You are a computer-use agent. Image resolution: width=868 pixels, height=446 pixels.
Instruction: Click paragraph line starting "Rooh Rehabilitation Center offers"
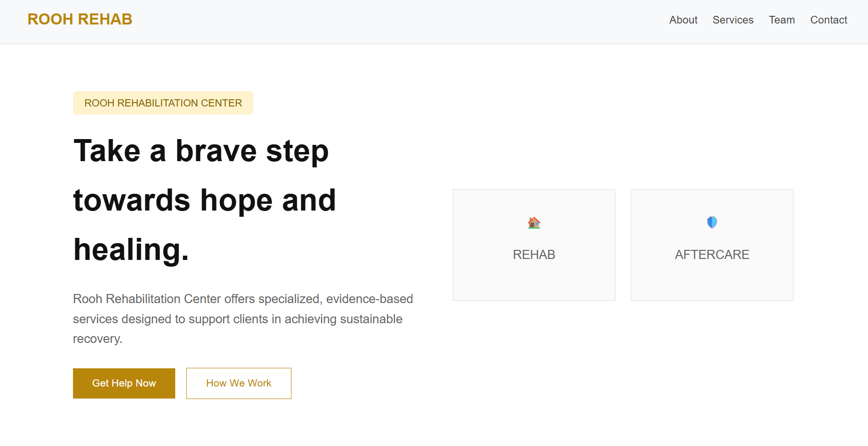[x=243, y=299]
